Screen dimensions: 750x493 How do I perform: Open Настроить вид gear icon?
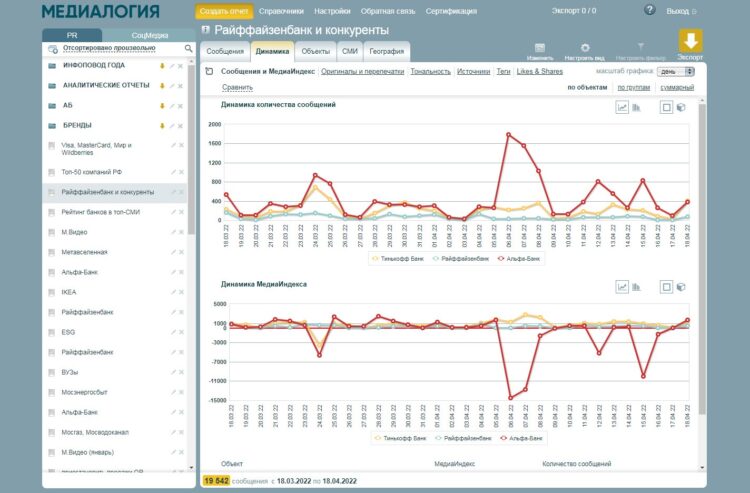click(x=585, y=48)
